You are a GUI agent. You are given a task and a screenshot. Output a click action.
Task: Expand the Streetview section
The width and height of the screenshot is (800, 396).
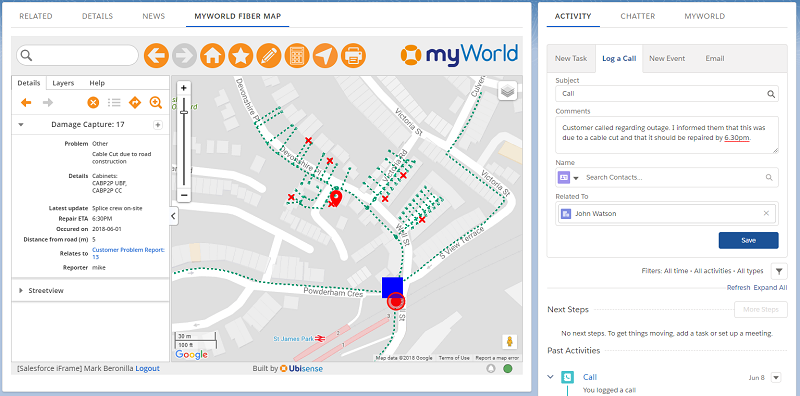coord(21,290)
